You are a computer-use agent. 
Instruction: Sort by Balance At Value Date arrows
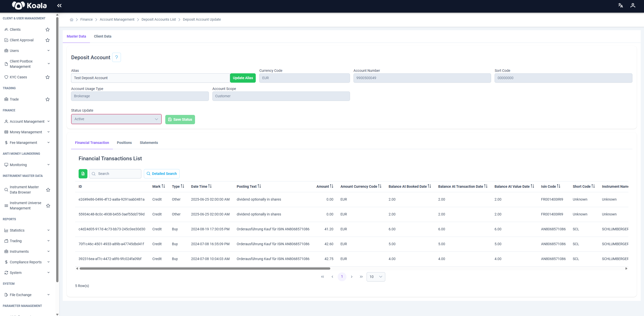[532, 186]
